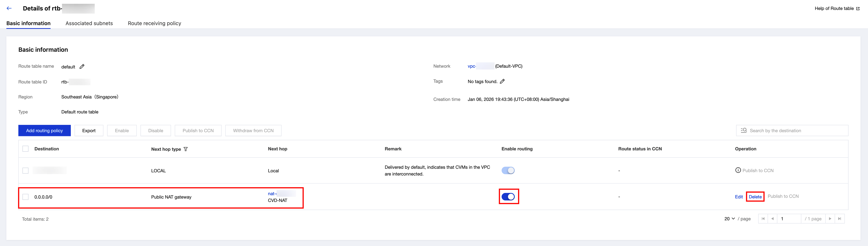Edit route table name pencil icon
The image size is (868, 246).
[x=82, y=67]
